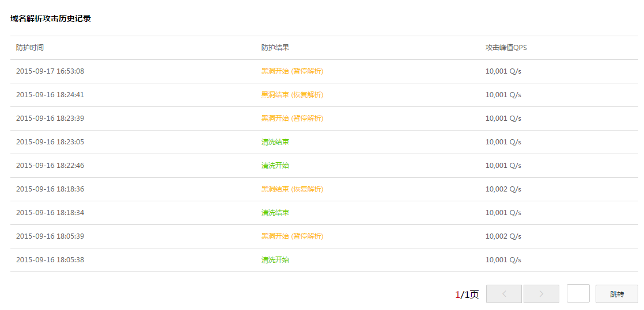Click the 攻击峰值QPS column header

point(506,48)
